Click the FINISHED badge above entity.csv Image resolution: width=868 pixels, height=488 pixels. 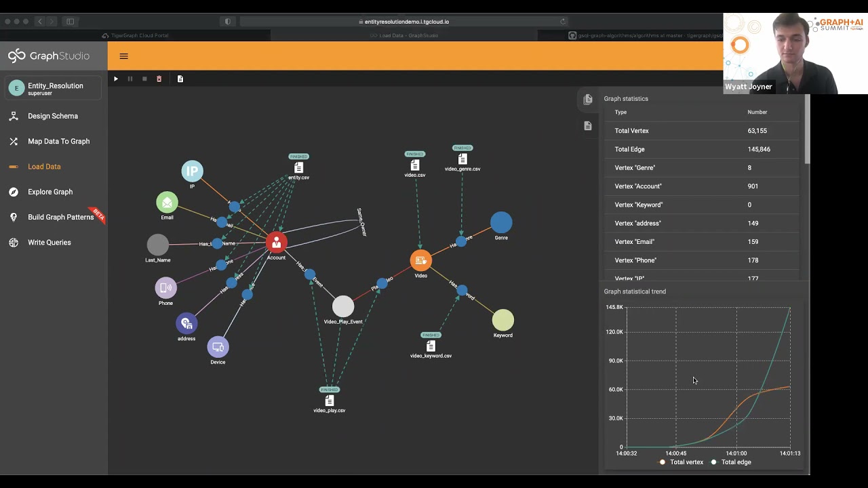(x=298, y=157)
